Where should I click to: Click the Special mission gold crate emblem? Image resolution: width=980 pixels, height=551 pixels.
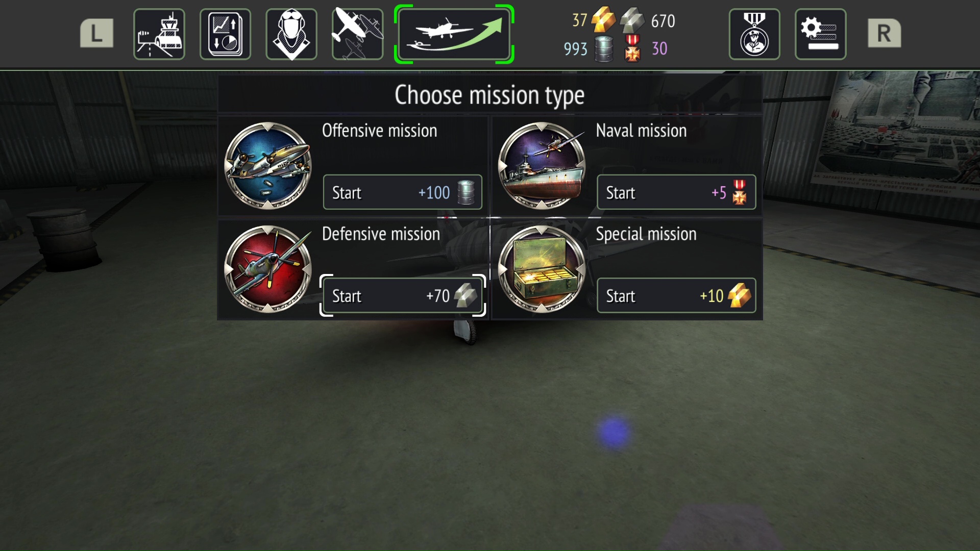coord(542,269)
